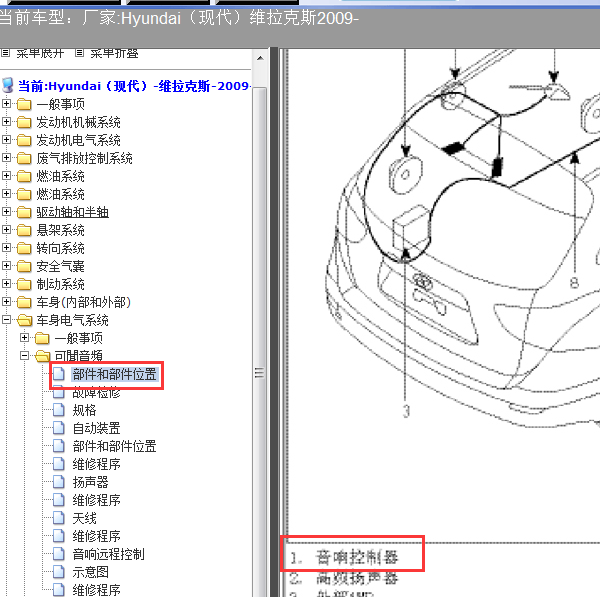
Task: Click 菜单折叠 to collapse the whole menu
Action: click(x=114, y=53)
